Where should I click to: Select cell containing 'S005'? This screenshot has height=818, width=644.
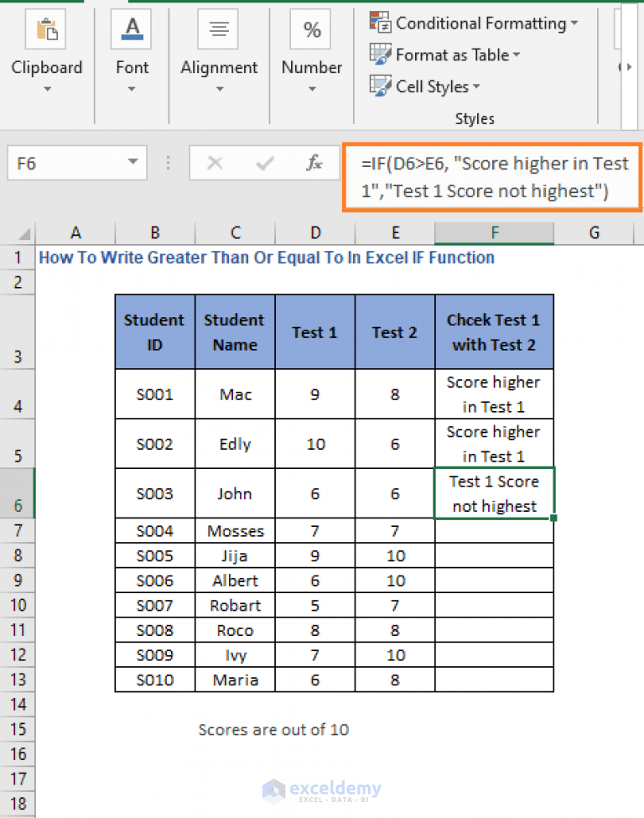pos(155,555)
